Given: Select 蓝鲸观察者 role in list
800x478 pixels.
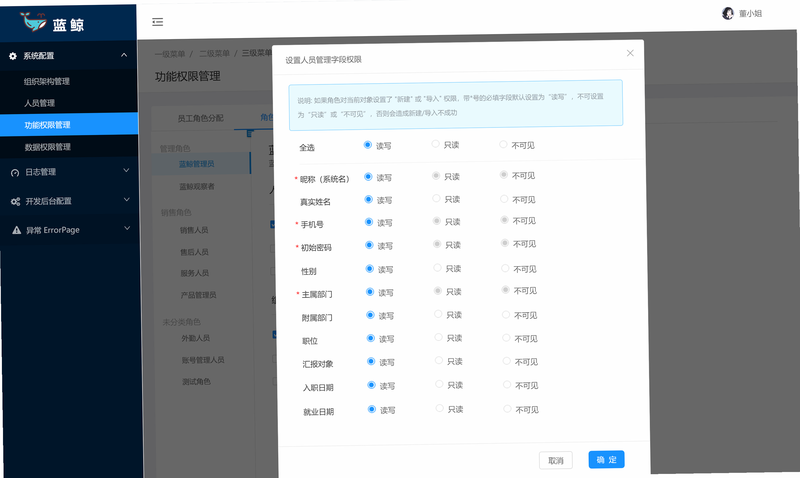Looking at the screenshot, I should point(197,186).
